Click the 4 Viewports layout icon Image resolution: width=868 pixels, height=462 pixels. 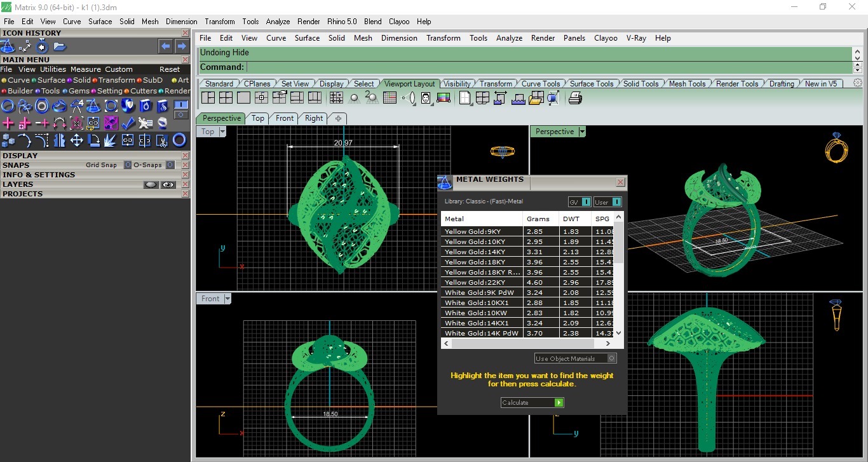(x=226, y=98)
